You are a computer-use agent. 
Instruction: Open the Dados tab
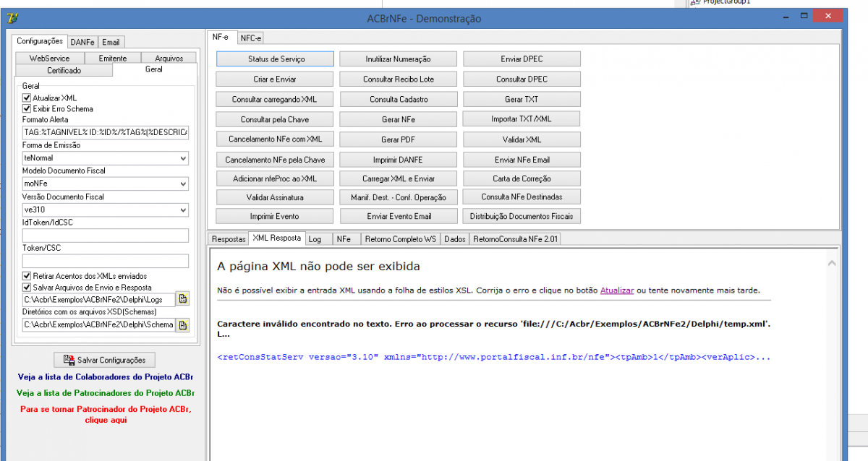tap(455, 239)
